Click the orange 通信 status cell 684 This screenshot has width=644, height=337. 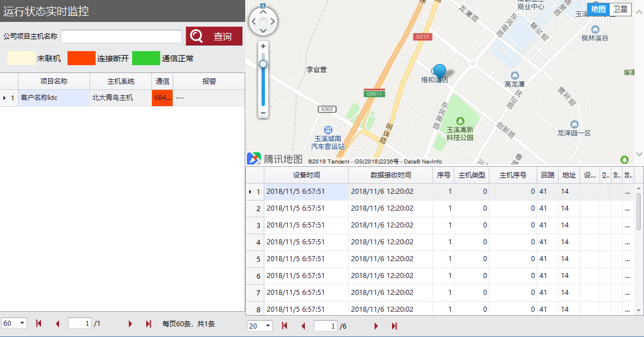162,98
